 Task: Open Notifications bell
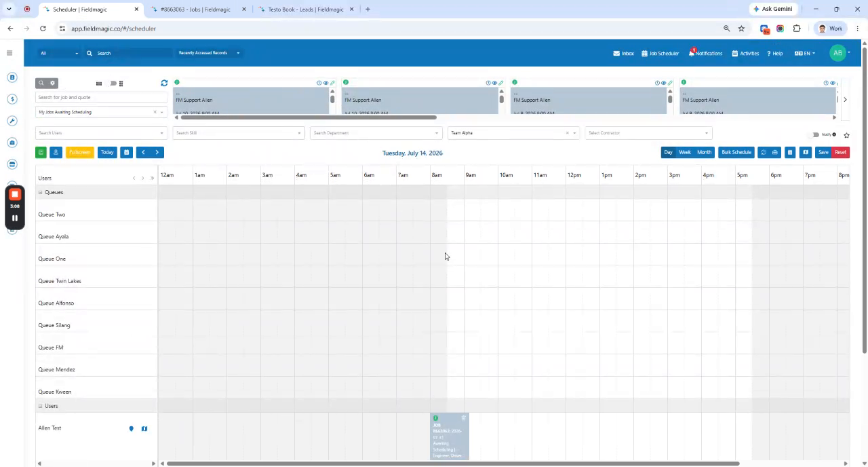tap(705, 53)
